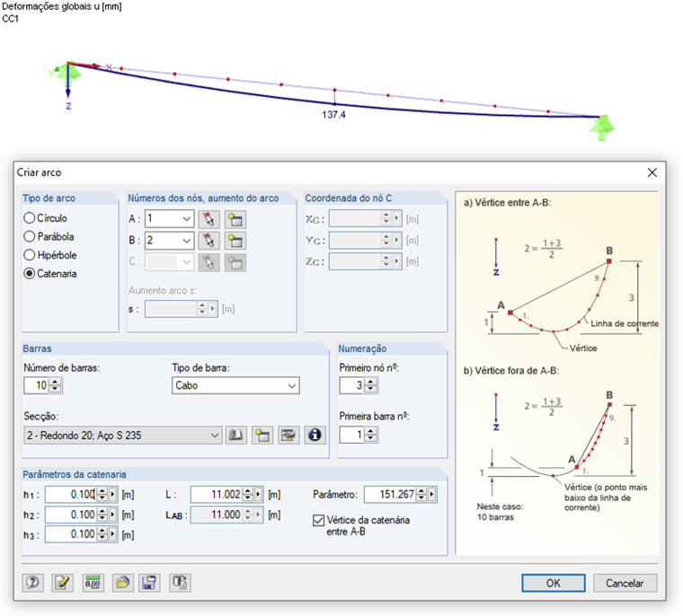Click Número de barras value field
The width and height of the screenshot is (683, 616).
(37, 385)
